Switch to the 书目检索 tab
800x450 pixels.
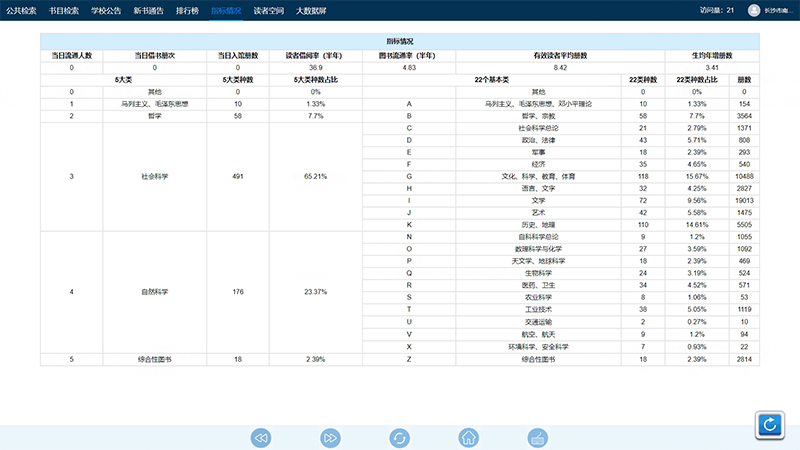point(64,10)
